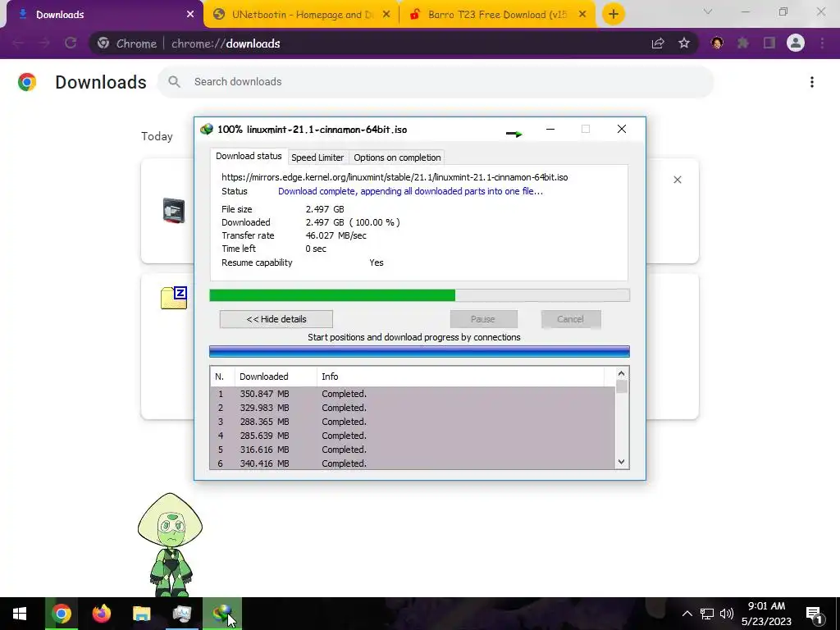Bookmark this page with the star icon
The width and height of the screenshot is (840, 630).
coord(684,43)
